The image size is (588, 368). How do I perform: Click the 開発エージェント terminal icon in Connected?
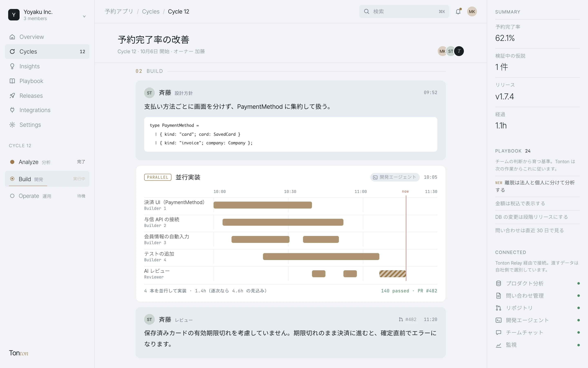click(498, 320)
